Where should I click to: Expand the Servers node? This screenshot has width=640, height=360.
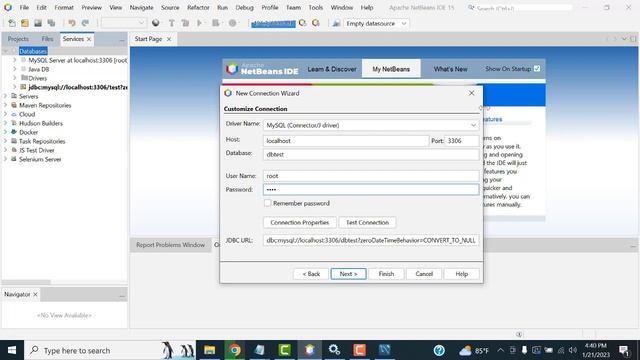point(6,96)
